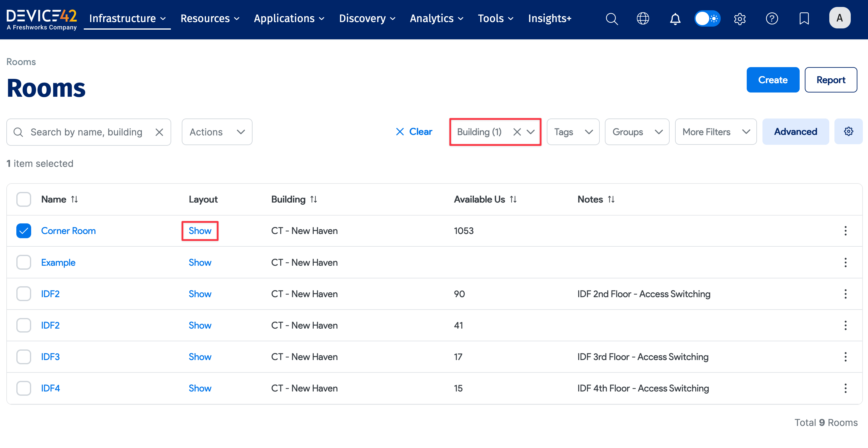This screenshot has height=448, width=868.
Task: Expand the Actions dropdown
Action: (217, 132)
